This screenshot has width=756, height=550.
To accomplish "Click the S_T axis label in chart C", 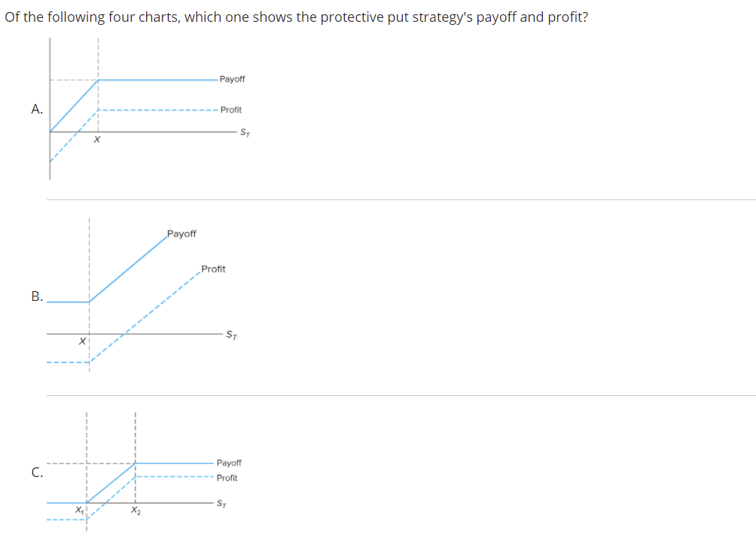I will [221, 503].
